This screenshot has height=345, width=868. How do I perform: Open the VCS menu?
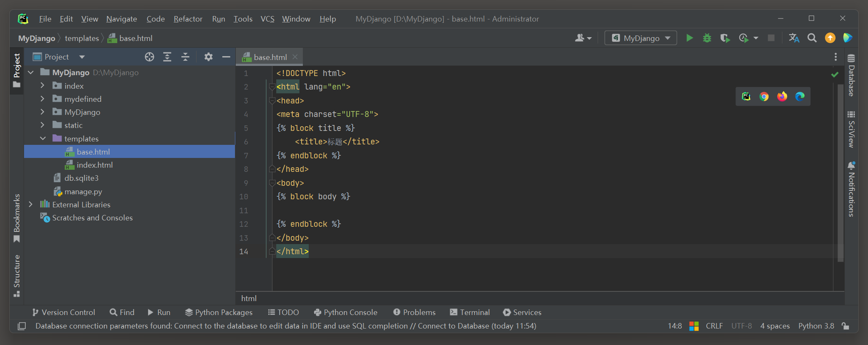[267, 19]
